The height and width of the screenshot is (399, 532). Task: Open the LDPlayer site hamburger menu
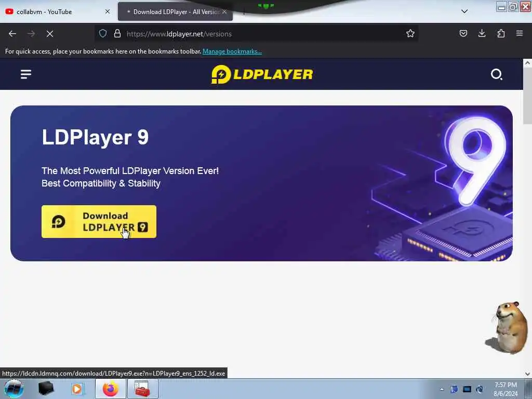click(x=26, y=74)
